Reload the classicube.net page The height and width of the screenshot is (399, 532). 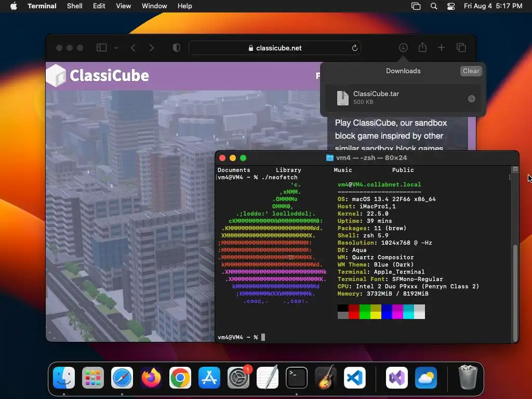click(354, 48)
